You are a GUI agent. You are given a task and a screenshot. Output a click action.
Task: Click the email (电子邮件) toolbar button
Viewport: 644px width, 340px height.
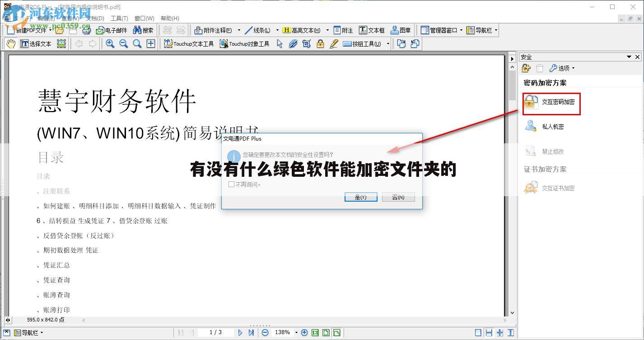pos(111,30)
